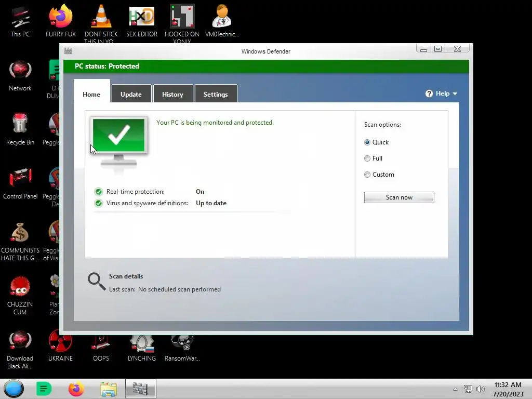Click the Real-time protection 'On' value

click(x=200, y=192)
